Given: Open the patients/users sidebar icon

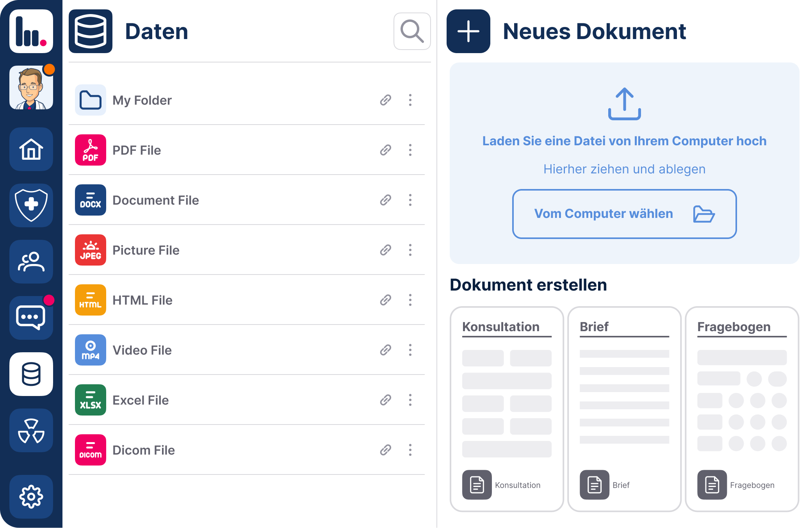Looking at the screenshot, I should click(x=31, y=262).
